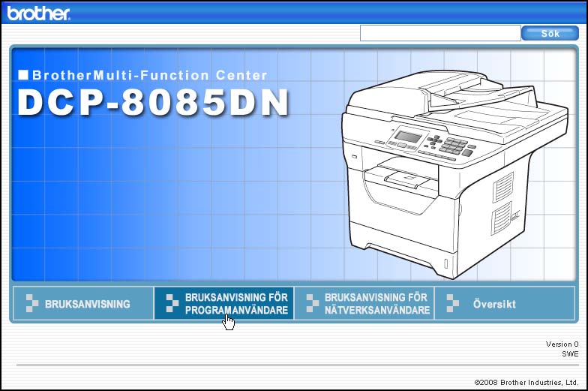The image size is (588, 391).
Task: Open the Översikt section
Action: click(x=504, y=303)
